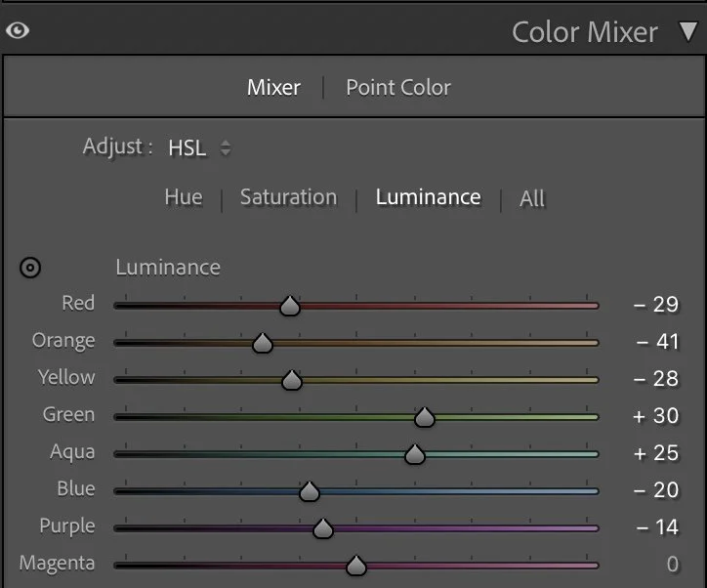Activate the Luminance targeted adjustment tool
Image resolution: width=707 pixels, height=588 pixels.
tap(30, 268)
